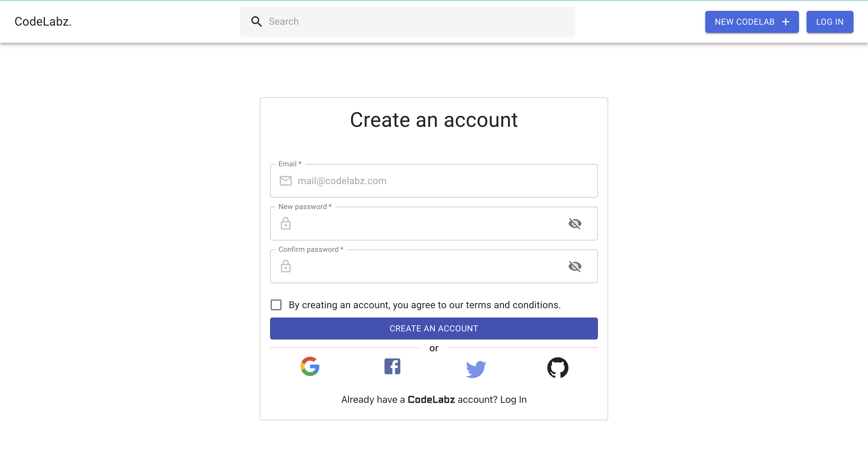The height and width of the screenshot is (476, 868).
Task: Focus the Confirm password field
Action: coord(404,266)
